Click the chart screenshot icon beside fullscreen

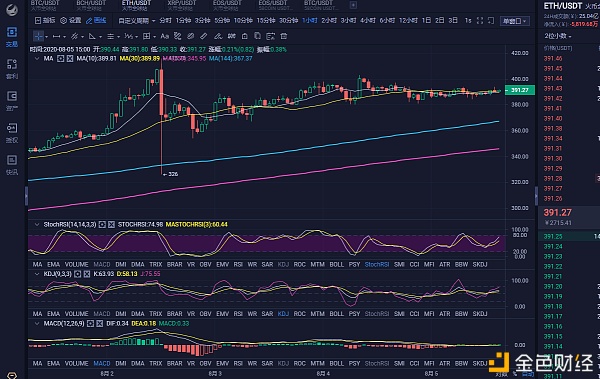491,21
